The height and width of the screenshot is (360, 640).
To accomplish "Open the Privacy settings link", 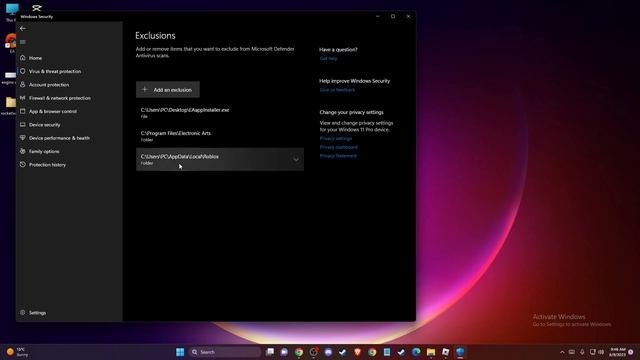I will tap(336, 138).
